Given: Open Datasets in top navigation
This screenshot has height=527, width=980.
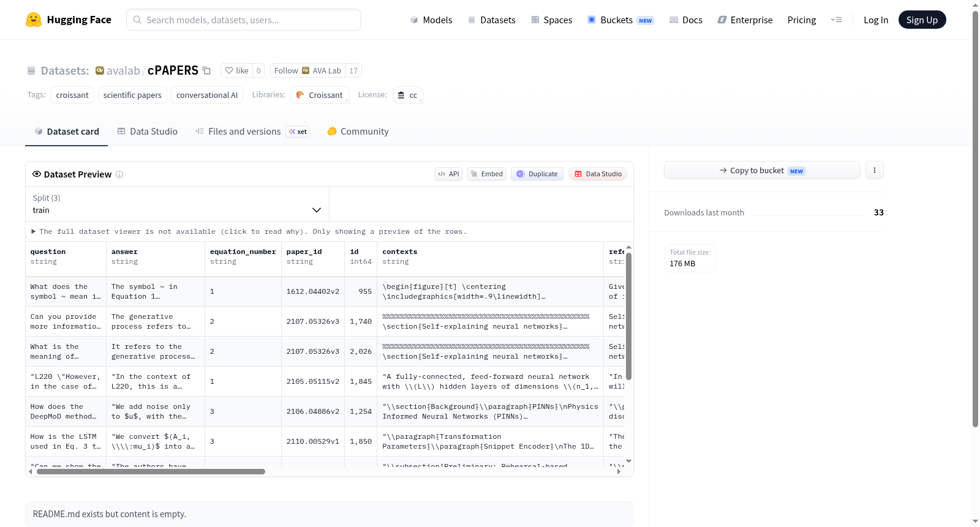Looking at the screenshot, I should (491, 20).
